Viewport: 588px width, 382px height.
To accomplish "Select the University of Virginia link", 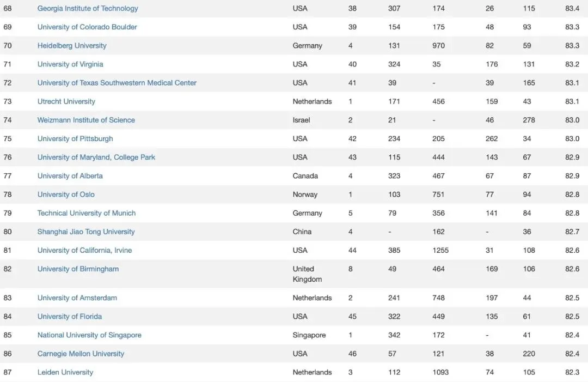I will point(70,64).
